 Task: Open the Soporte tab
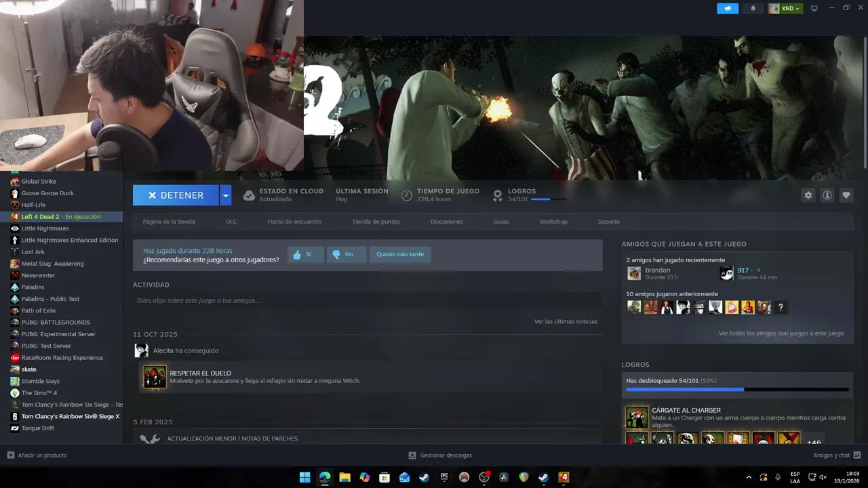[608, 222]
